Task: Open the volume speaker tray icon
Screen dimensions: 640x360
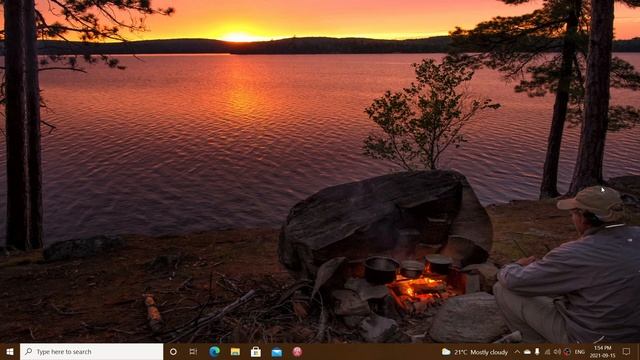Action: coord(557,352)
